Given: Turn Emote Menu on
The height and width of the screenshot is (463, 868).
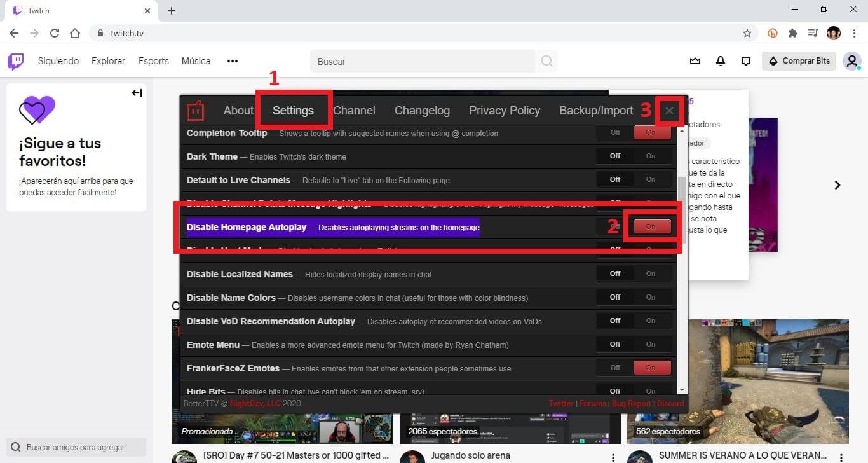Looking at the screenshot, I should pos(651,344).
